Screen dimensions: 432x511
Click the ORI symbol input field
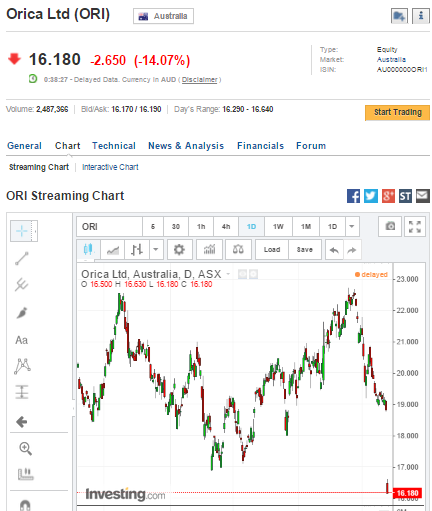pos(109,227)
